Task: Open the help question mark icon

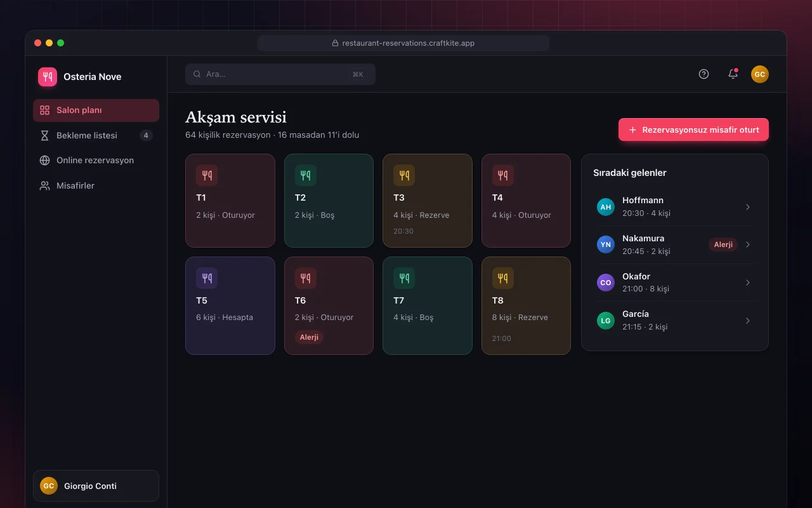Action: pos(704,74)
